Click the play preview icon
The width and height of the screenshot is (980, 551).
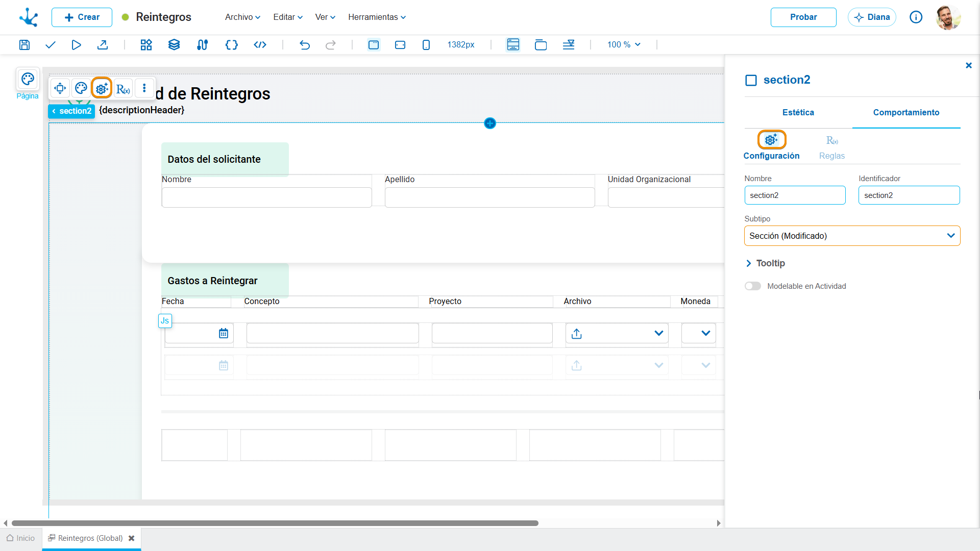click(x=76, y=45)
